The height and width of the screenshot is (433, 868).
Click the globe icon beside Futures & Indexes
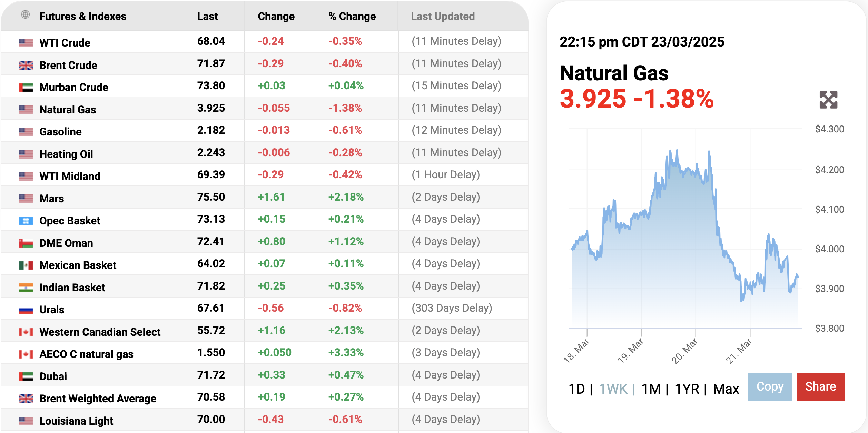(x=25, y=14)
